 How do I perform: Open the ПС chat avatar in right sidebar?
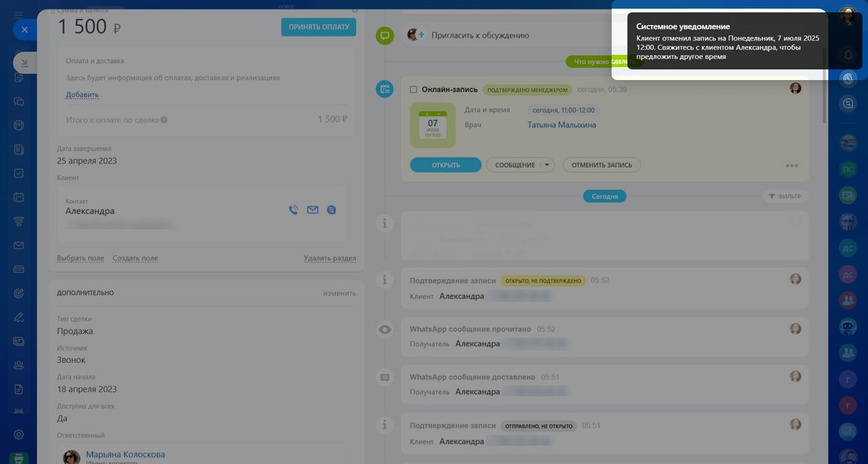848,169
